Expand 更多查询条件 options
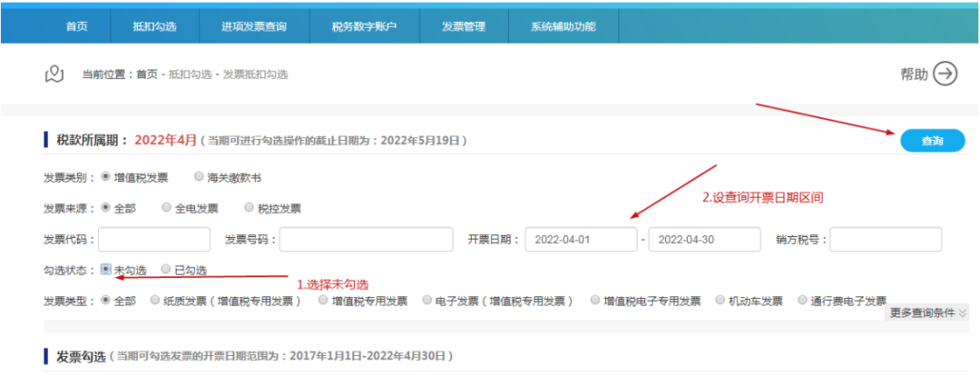 click(927, 312)
